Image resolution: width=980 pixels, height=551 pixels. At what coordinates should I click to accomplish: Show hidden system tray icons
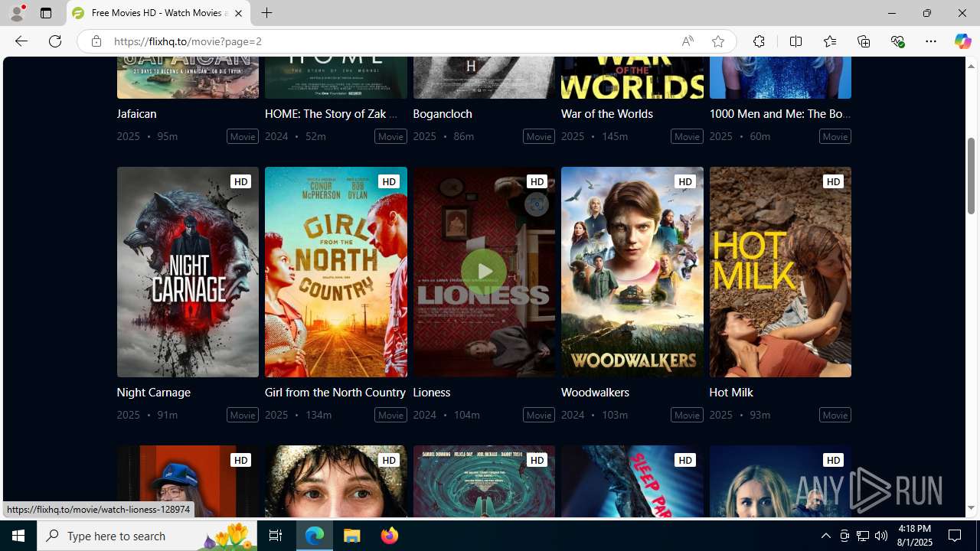click(825, 536)
